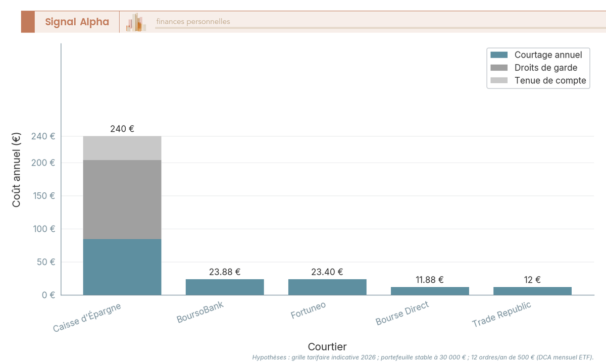Click the Trade Republic bar
The height and width of the screenshot is (364, 606).
[x=532, y=291]
